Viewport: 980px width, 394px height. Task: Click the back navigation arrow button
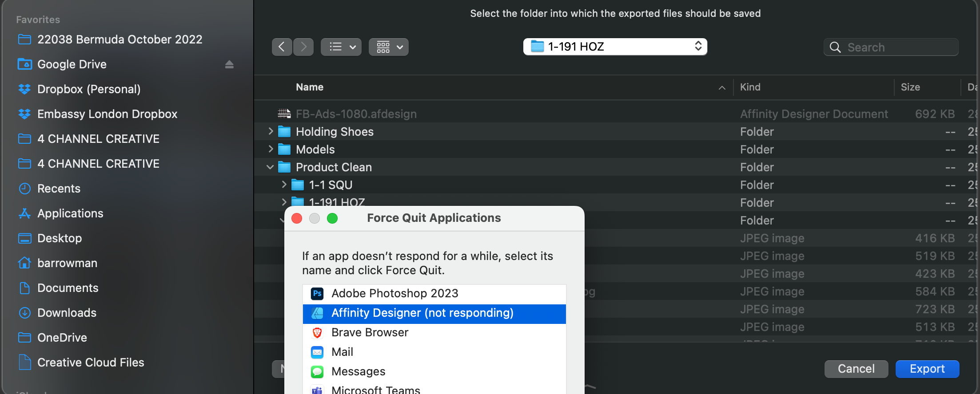(282, 47)
